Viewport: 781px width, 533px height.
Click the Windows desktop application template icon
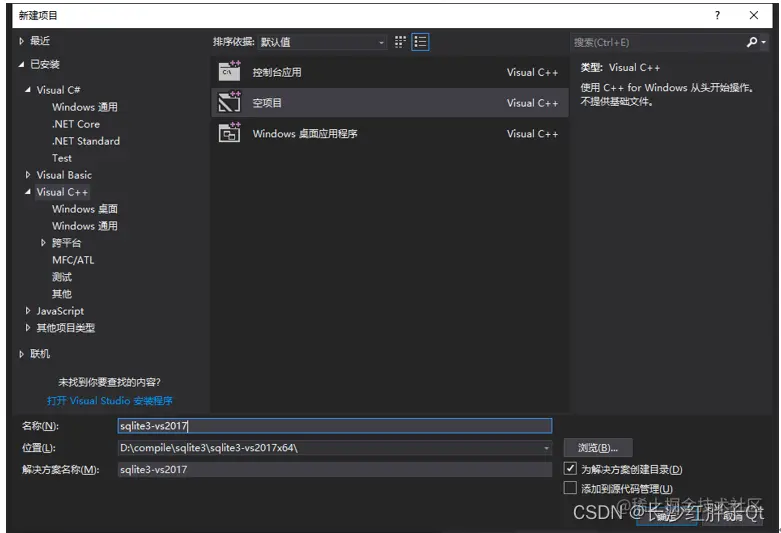click(230, 133)
